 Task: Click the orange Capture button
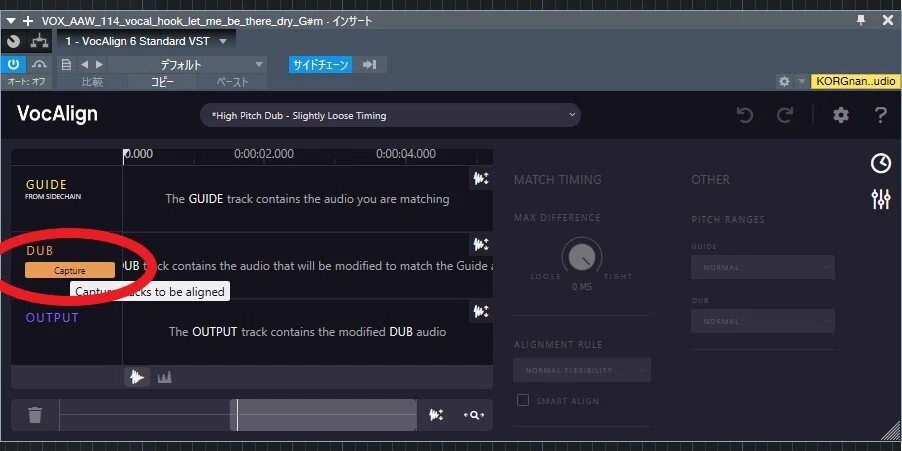click(70, 270)
